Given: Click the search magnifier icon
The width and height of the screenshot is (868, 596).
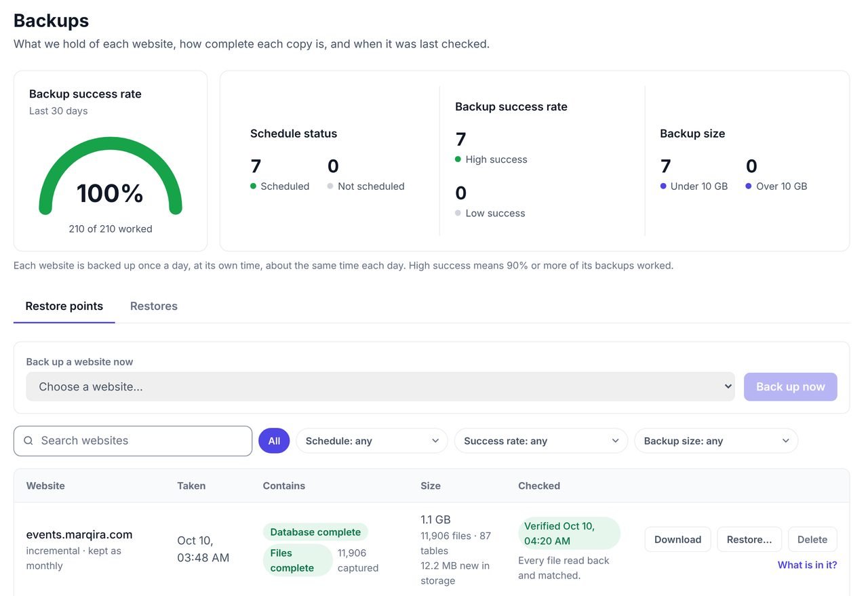Looking at the screenshot, I should [x=28, y=441].
